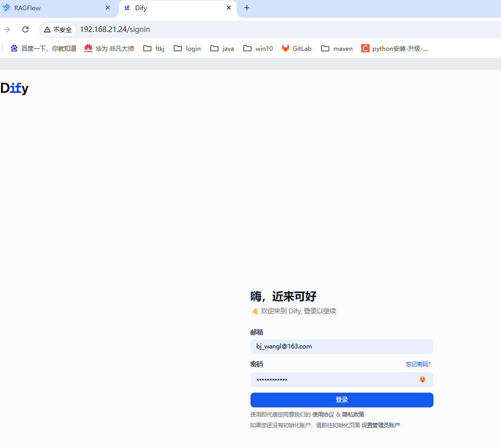501x448 pixels.
Task: Close the RAGFlow tab
Action: coord(108,8)
